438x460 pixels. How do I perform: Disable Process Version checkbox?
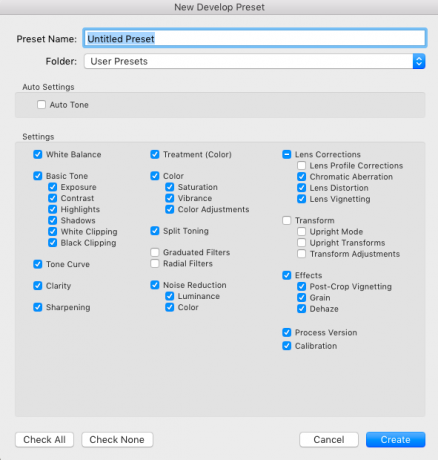(x=287, y=332)
